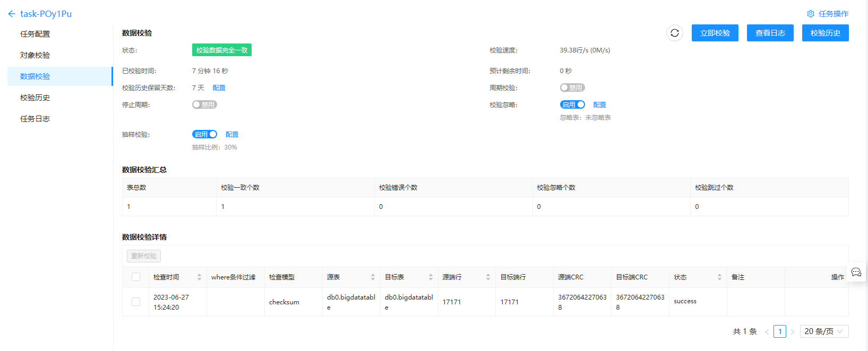The height and width of the screenshot is (351, 868).
Task: Click the 立即校验 button
Action: pos(715,33)
